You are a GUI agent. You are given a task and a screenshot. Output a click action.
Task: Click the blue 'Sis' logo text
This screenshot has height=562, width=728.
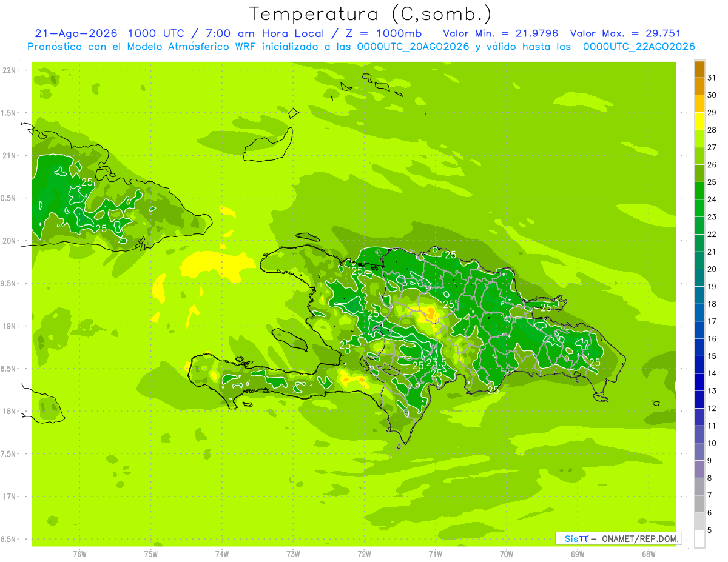coord(571,538)
